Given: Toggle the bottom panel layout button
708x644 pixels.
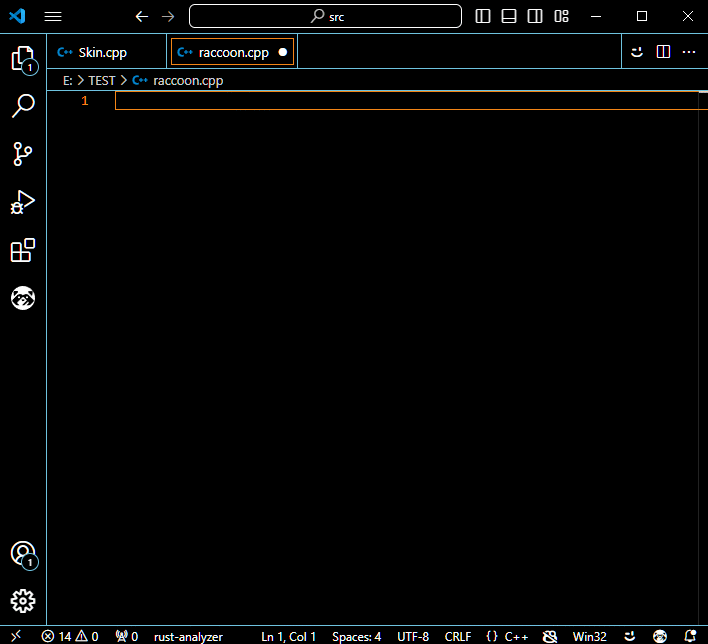Looking at the screenshot, I should 509,16.
